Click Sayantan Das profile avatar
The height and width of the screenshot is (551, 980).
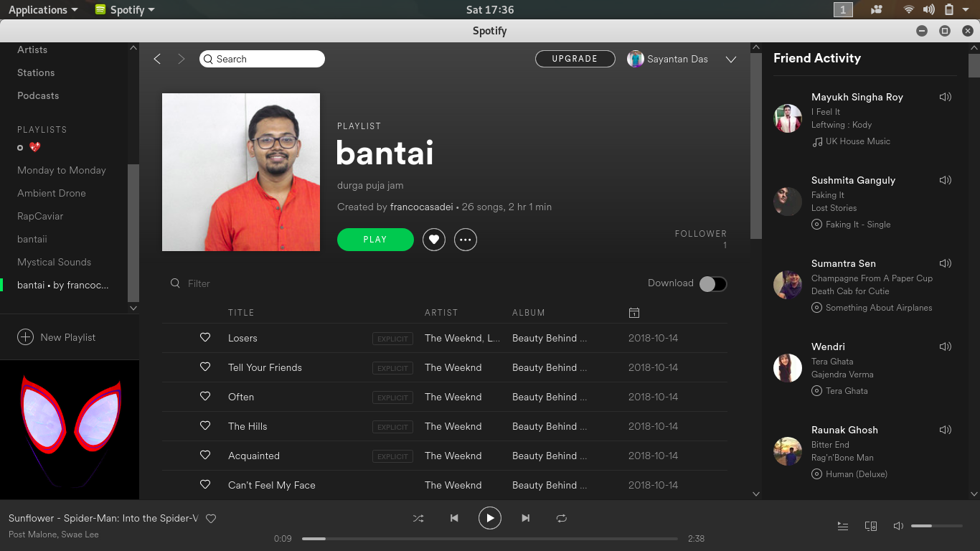[x=636, y=59]
